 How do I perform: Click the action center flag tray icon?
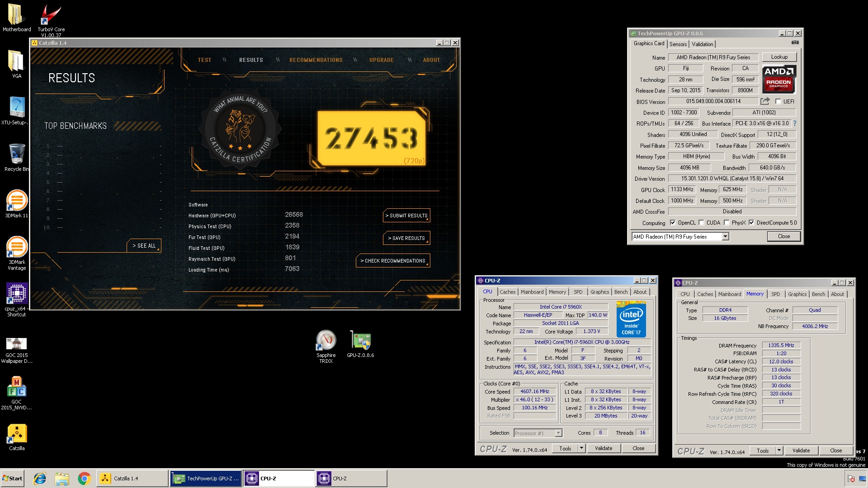[851, 479]
